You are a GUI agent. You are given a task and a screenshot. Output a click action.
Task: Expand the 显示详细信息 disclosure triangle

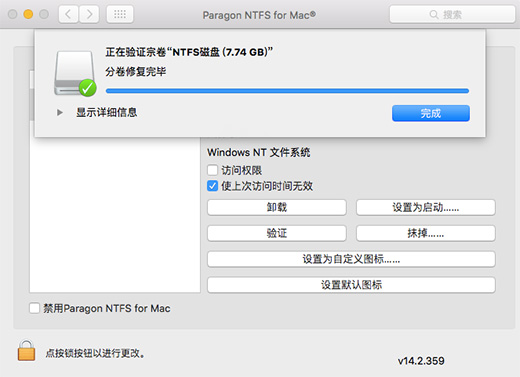[x=60, y=113]
